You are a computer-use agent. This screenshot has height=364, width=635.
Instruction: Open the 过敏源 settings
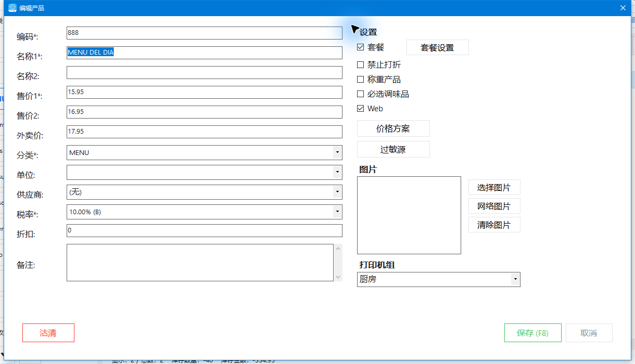pos(393,149)
